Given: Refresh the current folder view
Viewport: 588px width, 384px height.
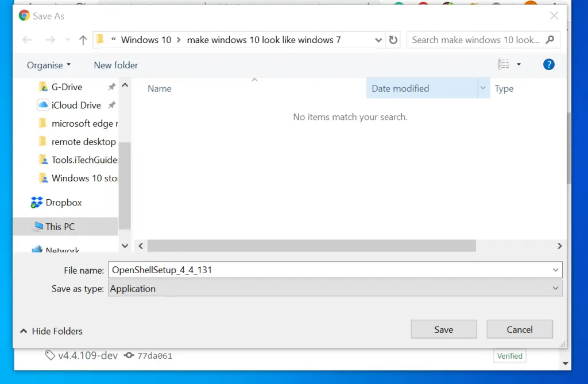Looking at the screenshot, I should tap(393, 40).
